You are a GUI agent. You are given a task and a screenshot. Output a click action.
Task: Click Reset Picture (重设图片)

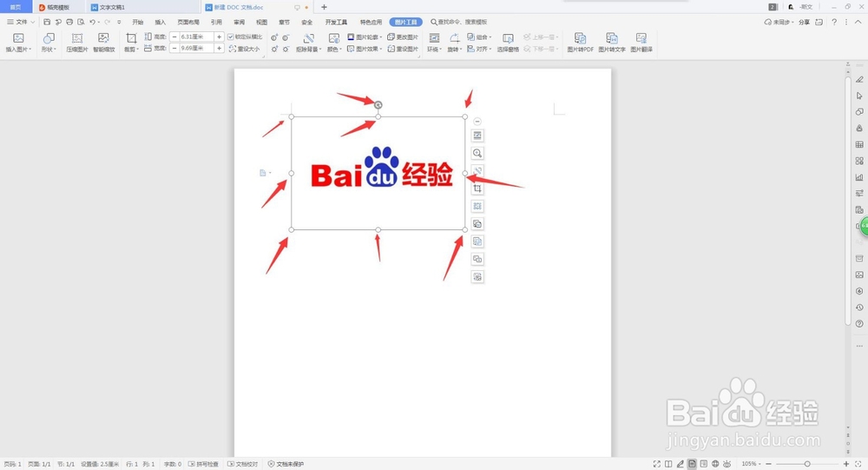(403, 49)
